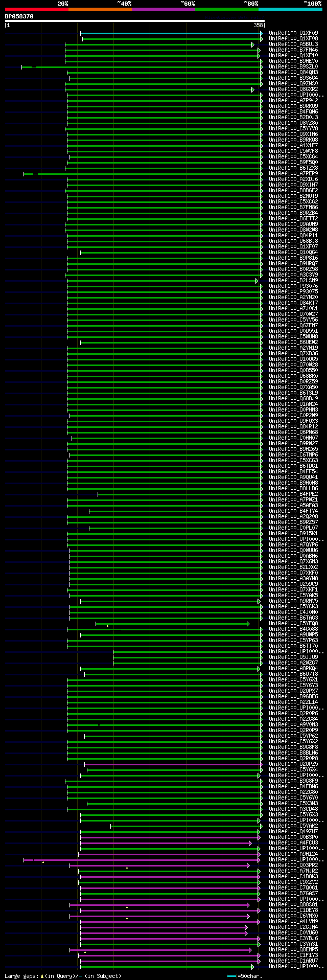Click the orange ~40% identity legend segment

tap(100, 9)
